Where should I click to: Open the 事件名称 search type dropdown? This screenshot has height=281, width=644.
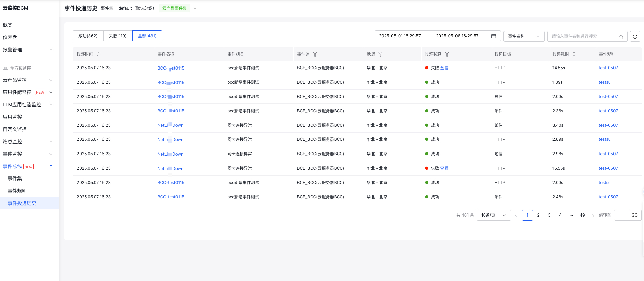tap(524, 36)
